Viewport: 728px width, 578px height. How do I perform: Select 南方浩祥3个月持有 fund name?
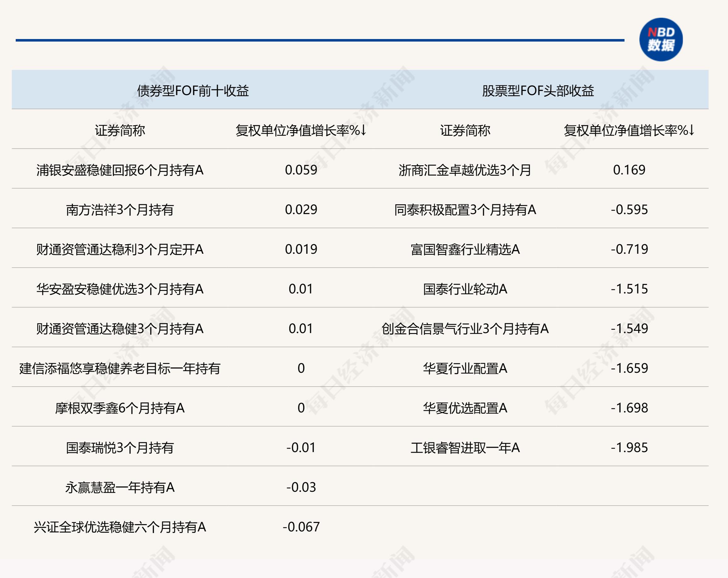(120, 210)
